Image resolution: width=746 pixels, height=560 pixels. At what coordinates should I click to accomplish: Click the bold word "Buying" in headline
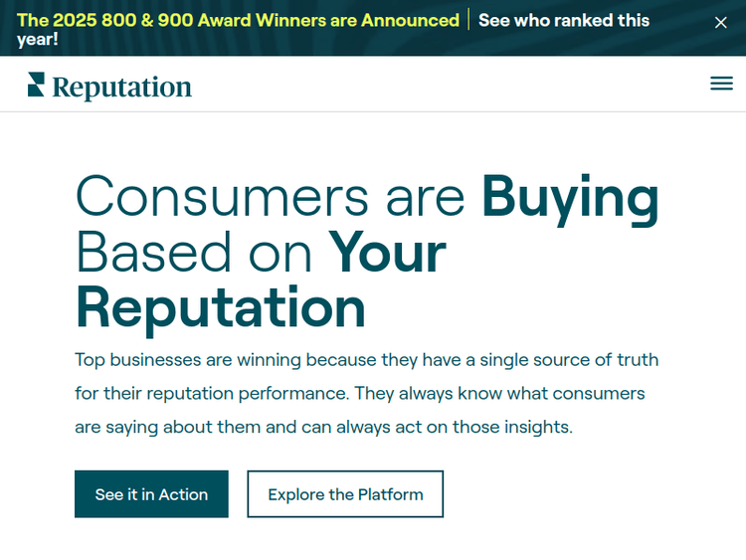(570, 196)
